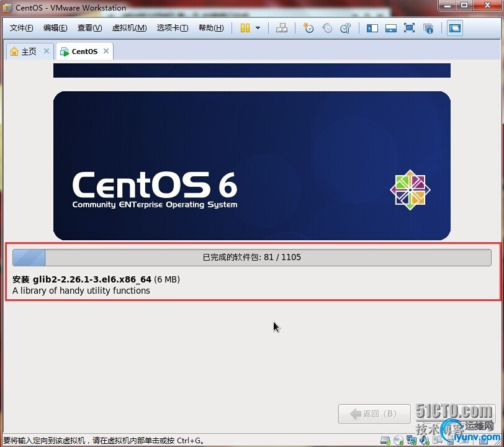Click the Ctrl+G input hint in status bar
This screenshot has width=504, height=447.
click(x=103, y=441)
